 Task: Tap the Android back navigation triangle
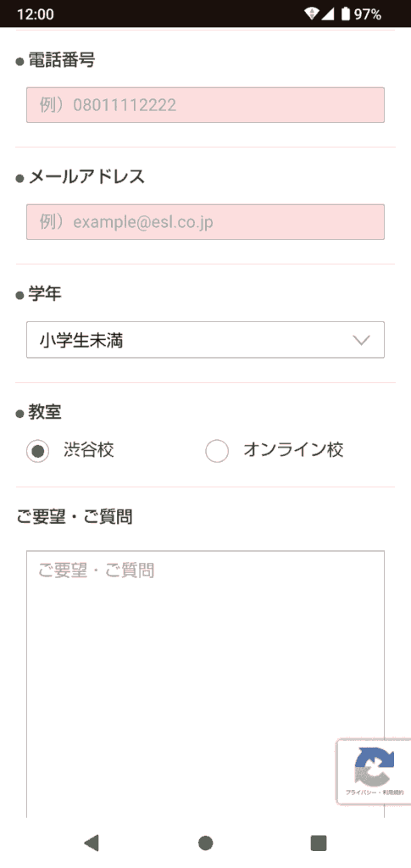coord(92,843)
